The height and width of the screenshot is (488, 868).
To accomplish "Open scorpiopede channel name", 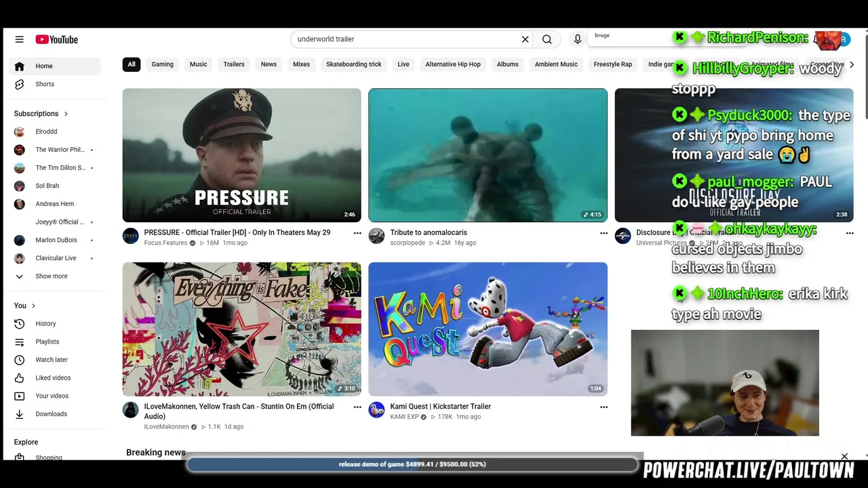I will coord(408,243).
